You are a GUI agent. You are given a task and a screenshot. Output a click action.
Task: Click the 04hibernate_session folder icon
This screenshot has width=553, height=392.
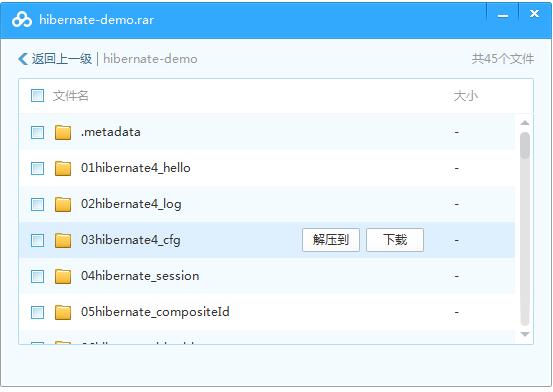click(63, 277)
